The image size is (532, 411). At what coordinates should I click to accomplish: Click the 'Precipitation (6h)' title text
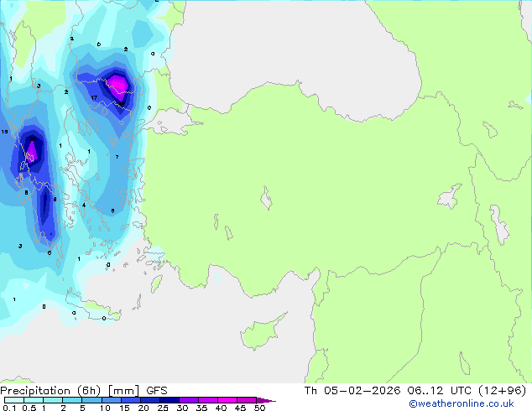click(50, 391)
